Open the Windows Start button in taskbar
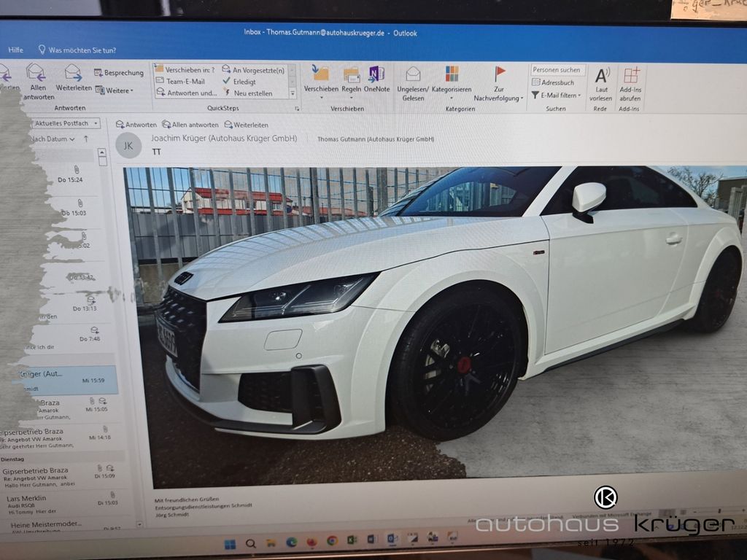The height and width of the screenshot is (560, 747). click(x=230, y=544)
